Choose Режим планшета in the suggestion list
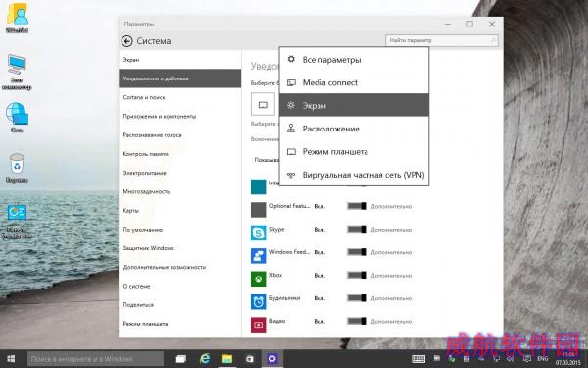Image resolution: width=588 pixels, height=368 pixels. click(354, 152)
